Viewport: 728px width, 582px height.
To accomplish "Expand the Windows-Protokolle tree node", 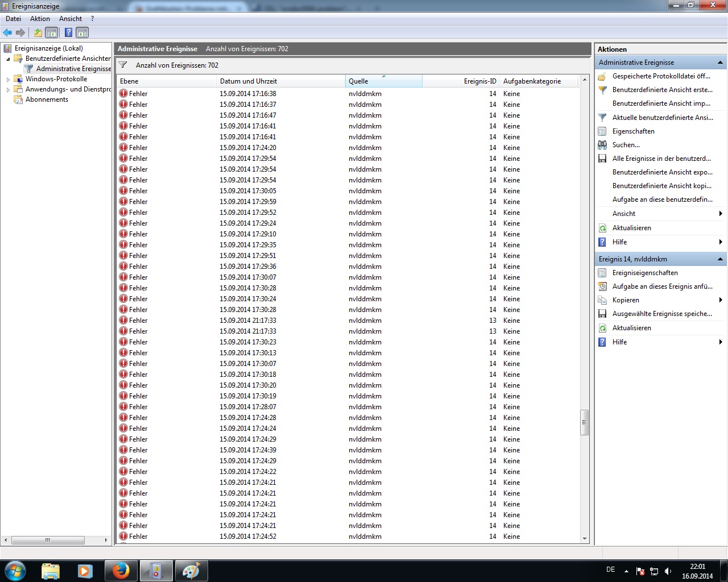I will (x=8, y=80).
